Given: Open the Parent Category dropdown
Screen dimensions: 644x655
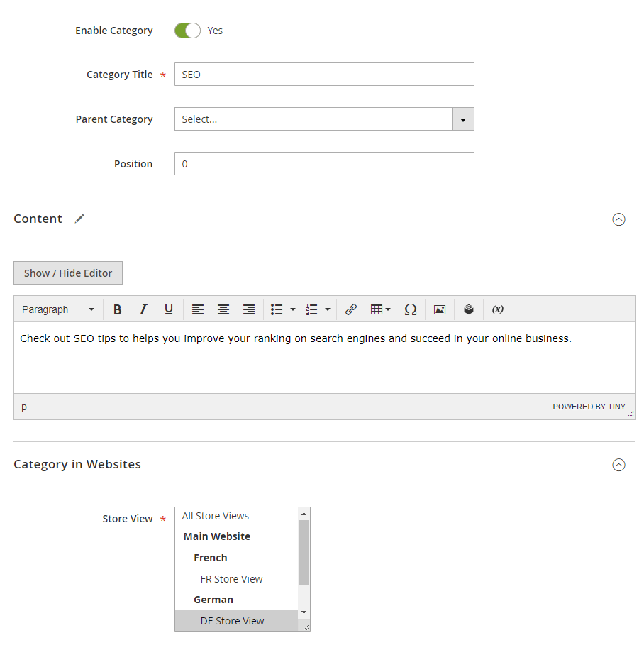Looking at the screenshot, I should (x=324, y=119).
